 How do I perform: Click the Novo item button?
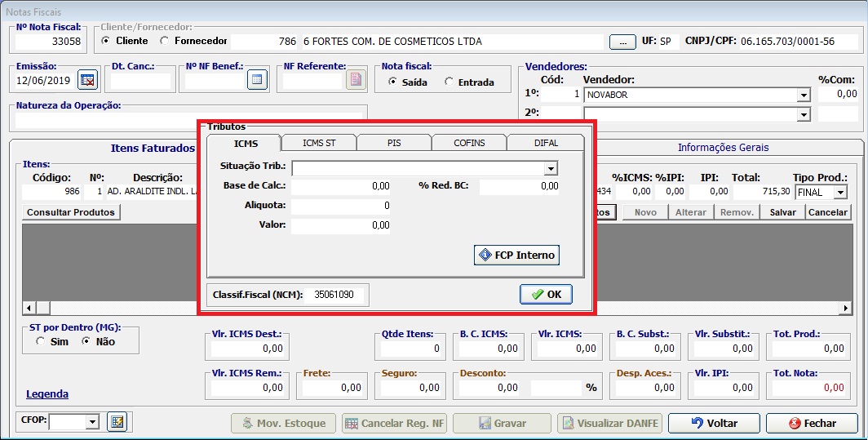click(645, 212)
